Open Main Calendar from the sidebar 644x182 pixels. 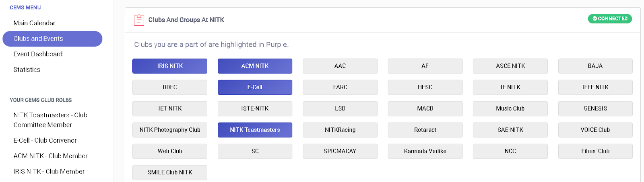tap(34, 23)
